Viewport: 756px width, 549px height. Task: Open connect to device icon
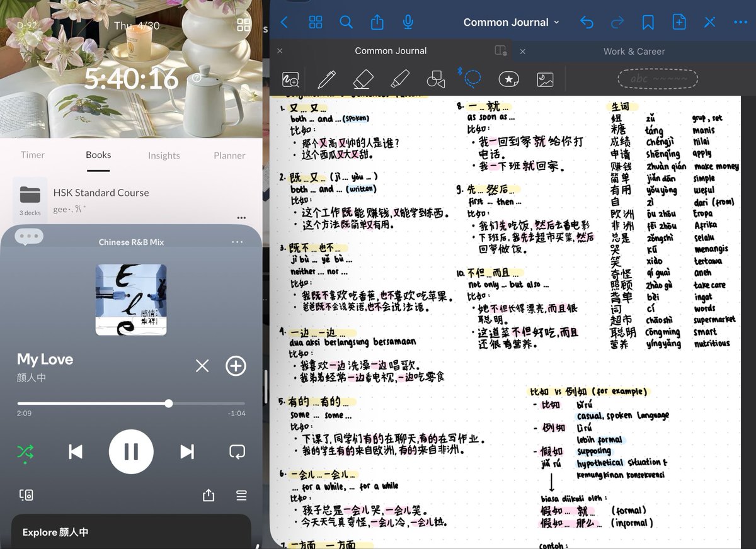[x=26, y=495]
